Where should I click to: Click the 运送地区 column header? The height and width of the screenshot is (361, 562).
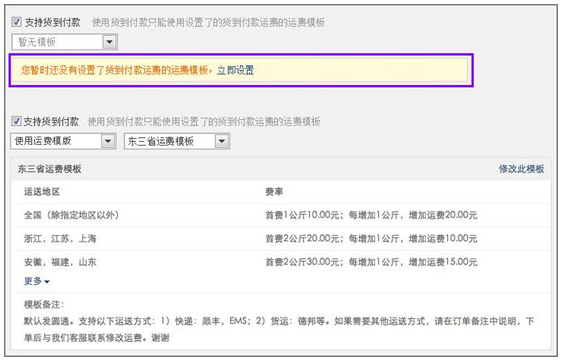coord(42,192)
